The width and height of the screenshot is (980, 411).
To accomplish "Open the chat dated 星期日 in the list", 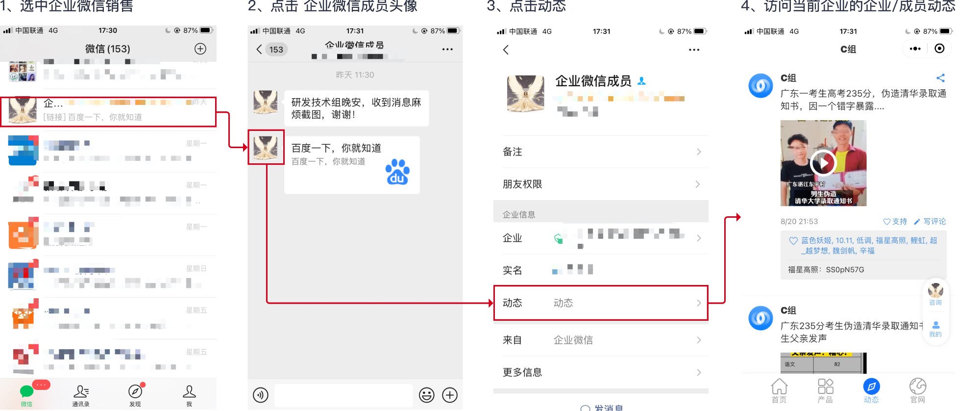I will click(108, 277).
